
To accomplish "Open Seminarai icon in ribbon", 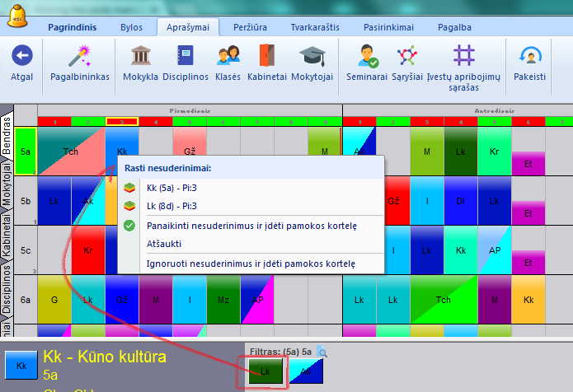I will pyautogui.click(x=368, y=57).
